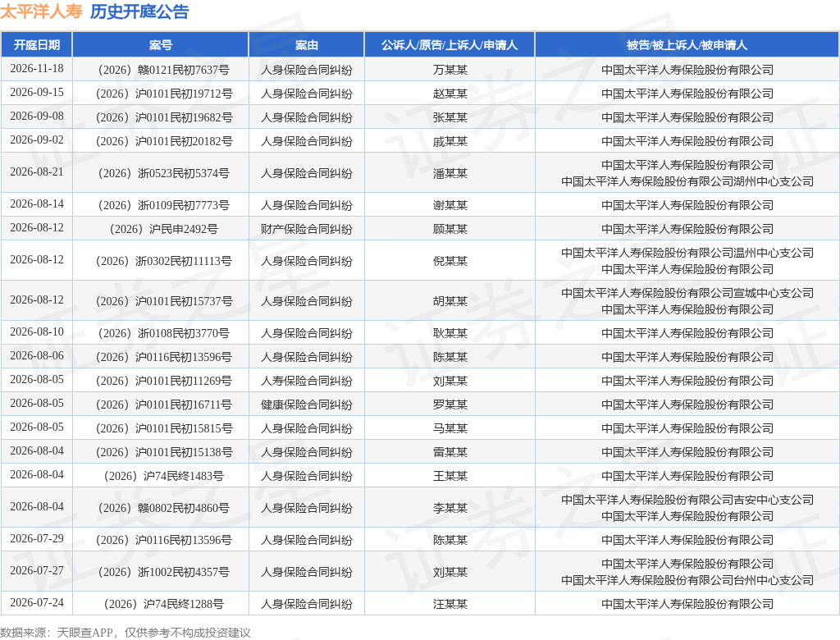Click the date 2026-09-08
This screenshot has height=640, width=840.
(37, 116)
